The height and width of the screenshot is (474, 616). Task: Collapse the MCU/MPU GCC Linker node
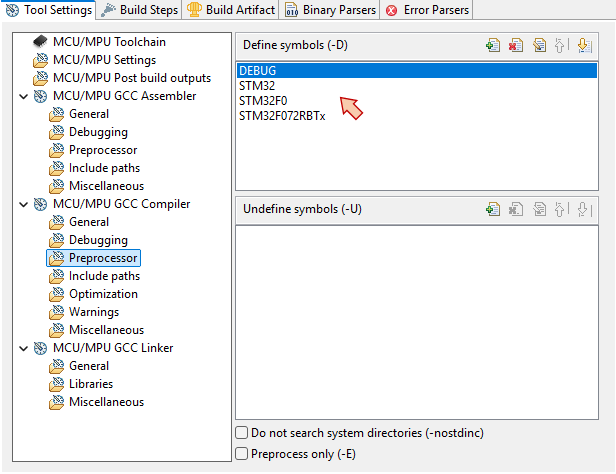point(24,348)
